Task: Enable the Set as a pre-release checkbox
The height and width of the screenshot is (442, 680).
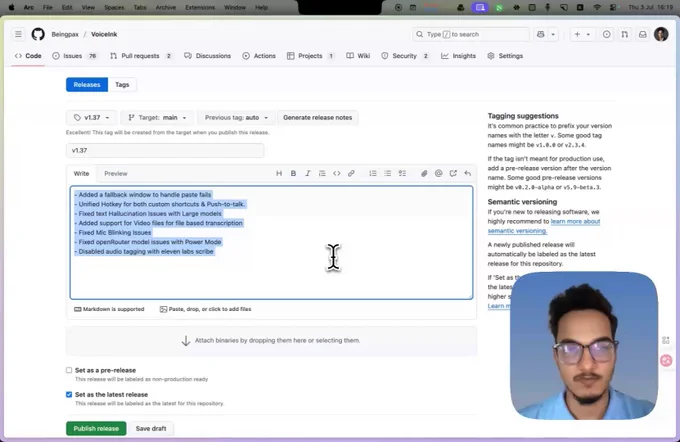Action: coord(69,370)
